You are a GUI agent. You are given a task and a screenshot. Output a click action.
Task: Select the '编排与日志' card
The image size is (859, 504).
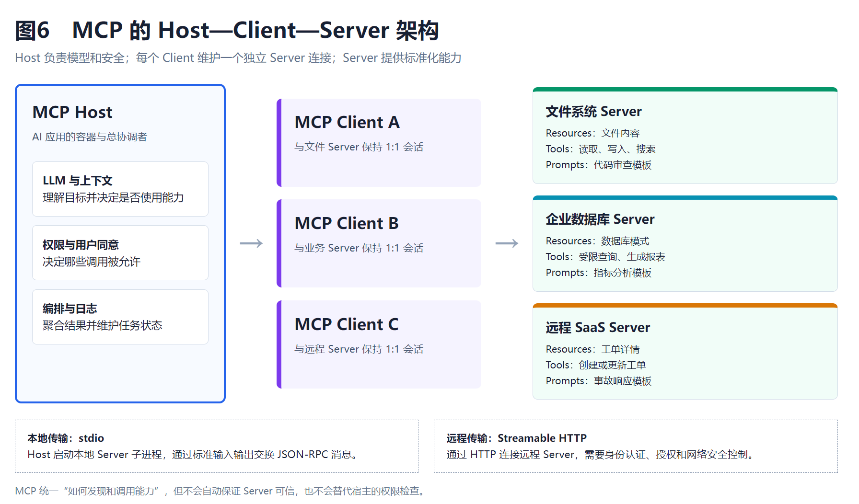pos(120,317)
